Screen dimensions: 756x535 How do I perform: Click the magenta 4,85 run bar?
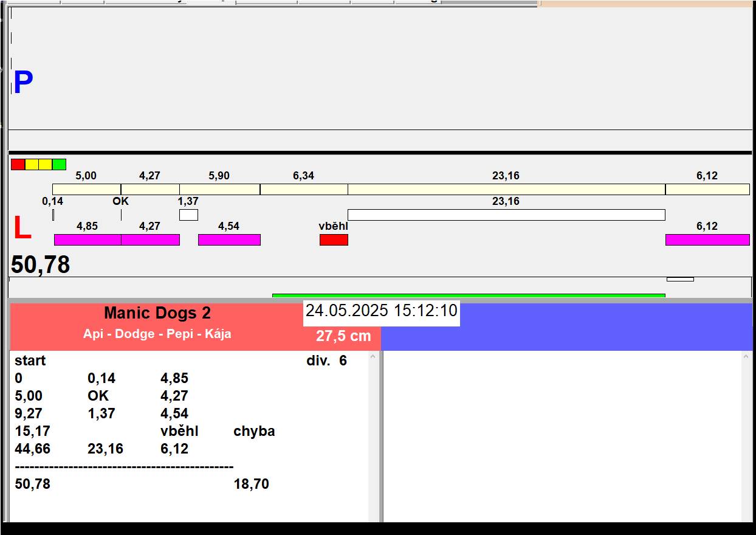(x=88, y=240)
